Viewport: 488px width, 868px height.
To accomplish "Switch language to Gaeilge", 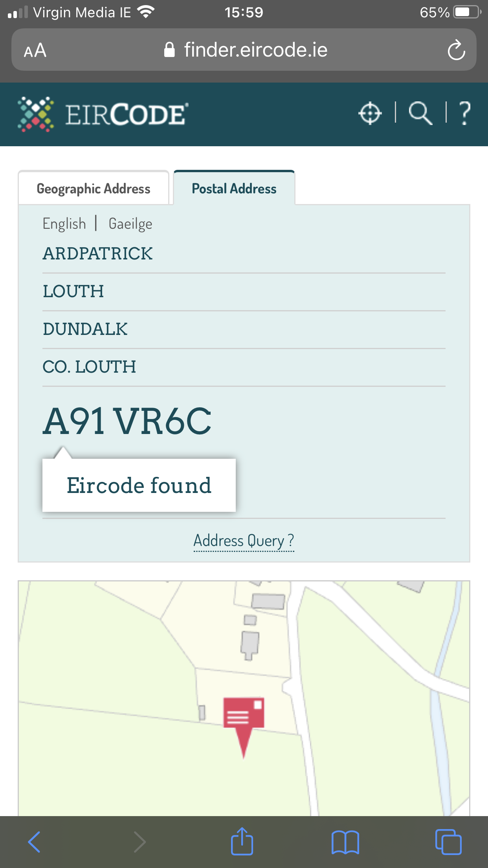I will pyautogui.click(x=130, y=224).
